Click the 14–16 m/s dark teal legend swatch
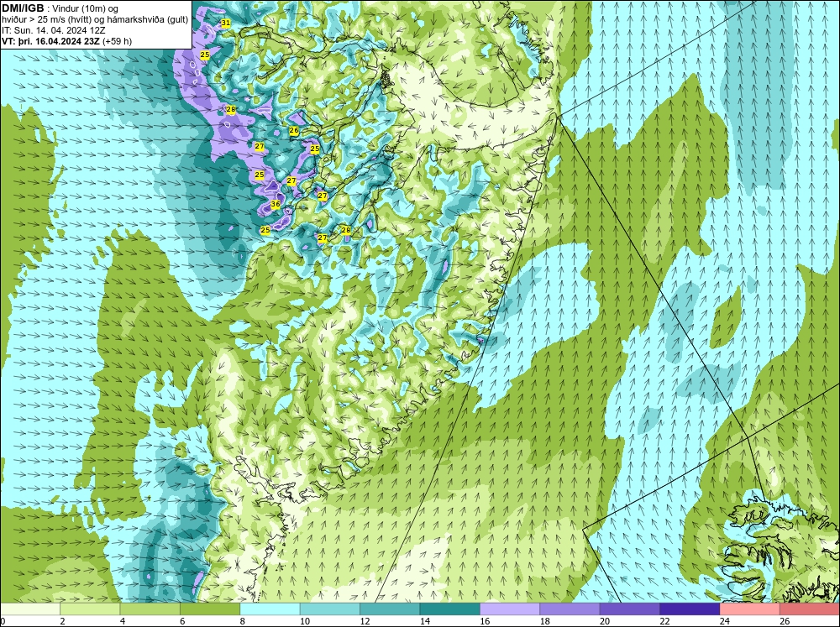 tap(450, 609)
